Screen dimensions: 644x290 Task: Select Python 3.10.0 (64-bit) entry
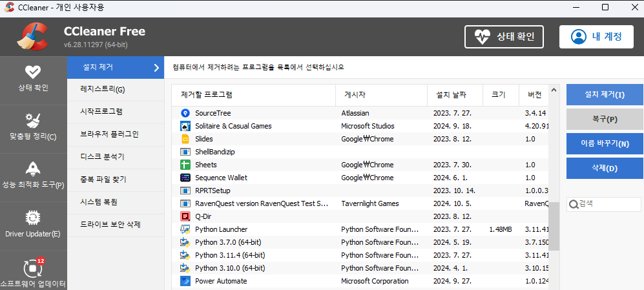pyautogui.click(x=230, y=268)
